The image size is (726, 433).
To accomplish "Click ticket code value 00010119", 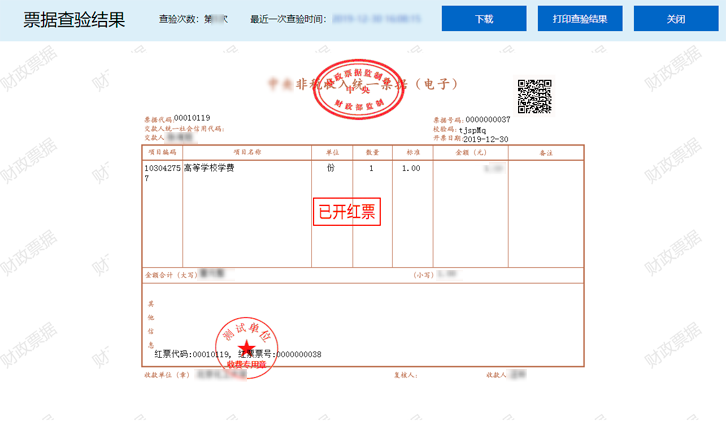I will (x=192, y=118).
